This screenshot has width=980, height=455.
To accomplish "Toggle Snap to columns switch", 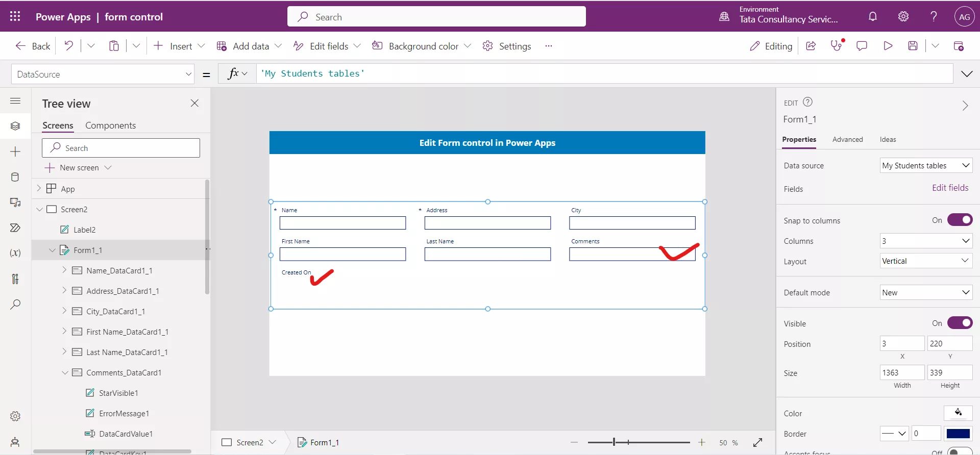I will coord(960,220).
